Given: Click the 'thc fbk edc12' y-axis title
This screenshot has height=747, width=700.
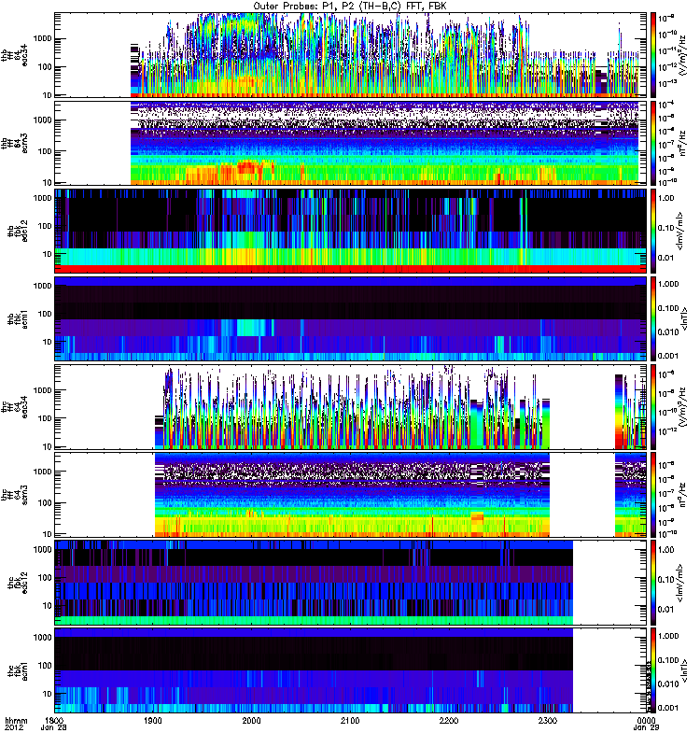Looking at the screenshot, I should tap(18, 582).
